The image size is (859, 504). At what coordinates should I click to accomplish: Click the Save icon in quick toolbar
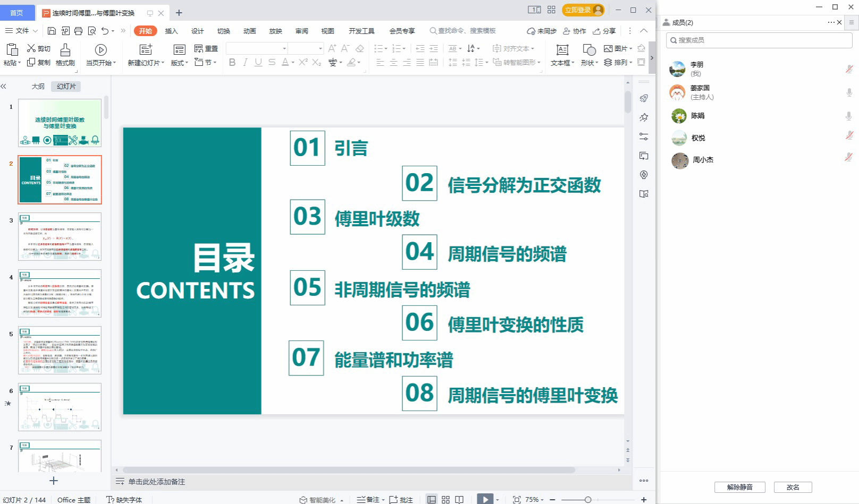[x=52, y=31]
